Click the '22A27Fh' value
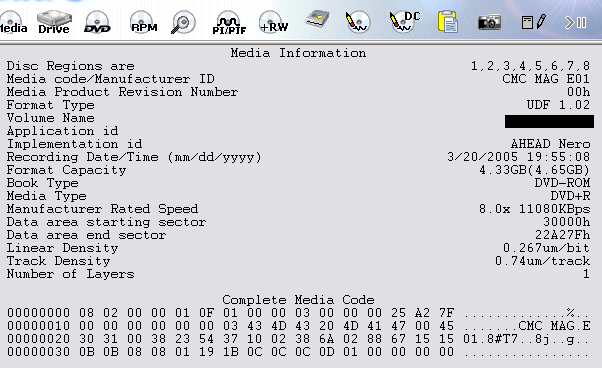 tap(562, 235)
